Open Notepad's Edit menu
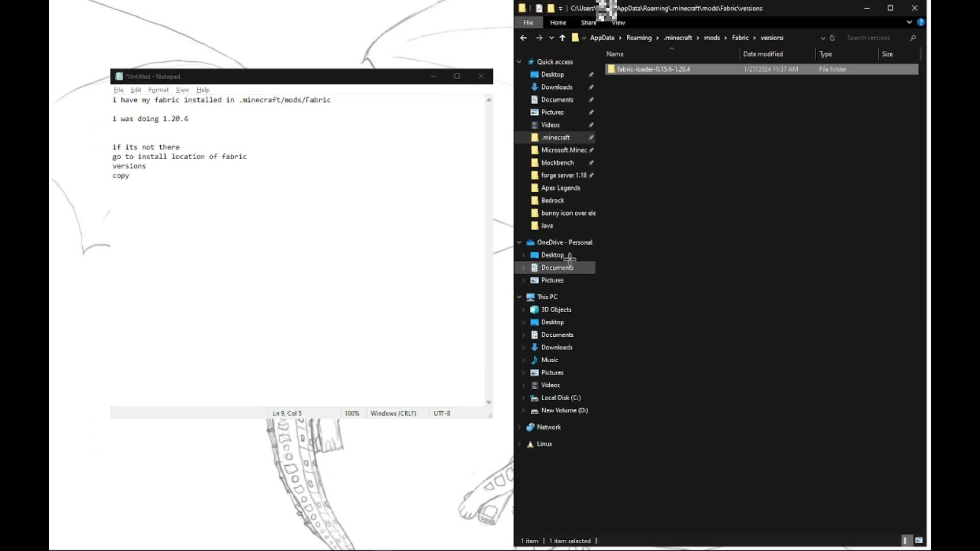This screenshot has width=980, height=551. coord(136,90)
